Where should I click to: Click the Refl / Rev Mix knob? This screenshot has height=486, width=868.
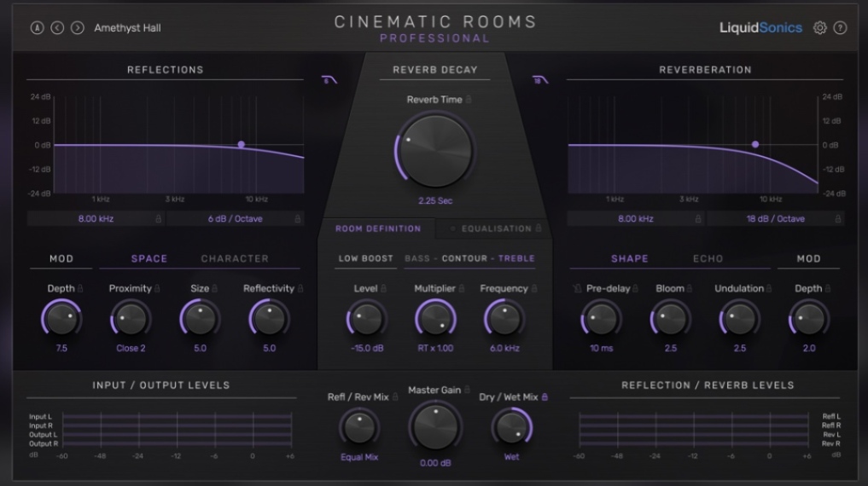[359, 427]
